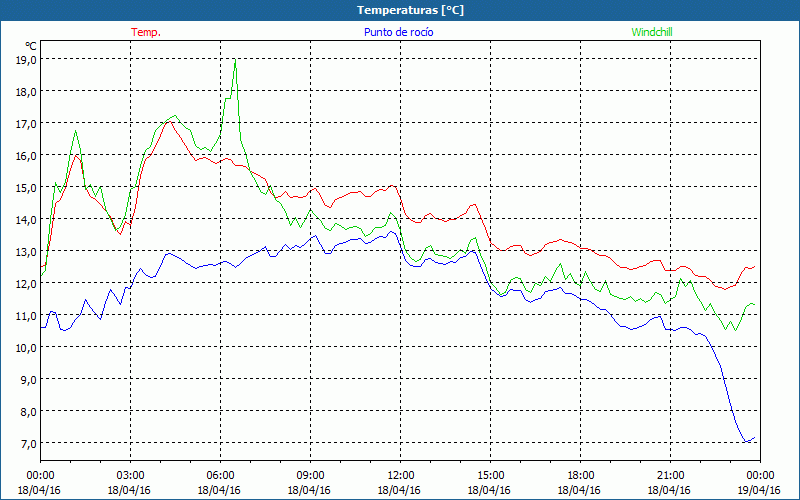Click the 19/04/16 date label
This screenshot has width=800, height=500.
[759, 490]
